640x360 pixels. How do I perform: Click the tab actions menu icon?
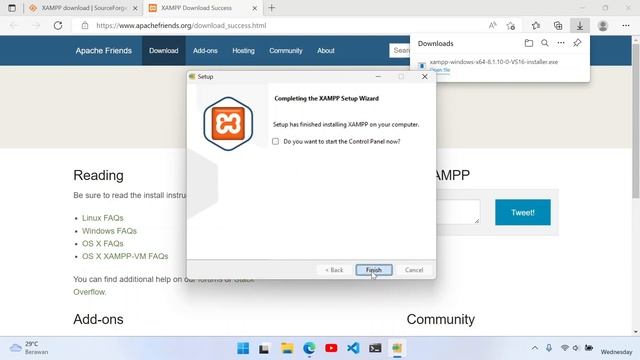[12, 8]
